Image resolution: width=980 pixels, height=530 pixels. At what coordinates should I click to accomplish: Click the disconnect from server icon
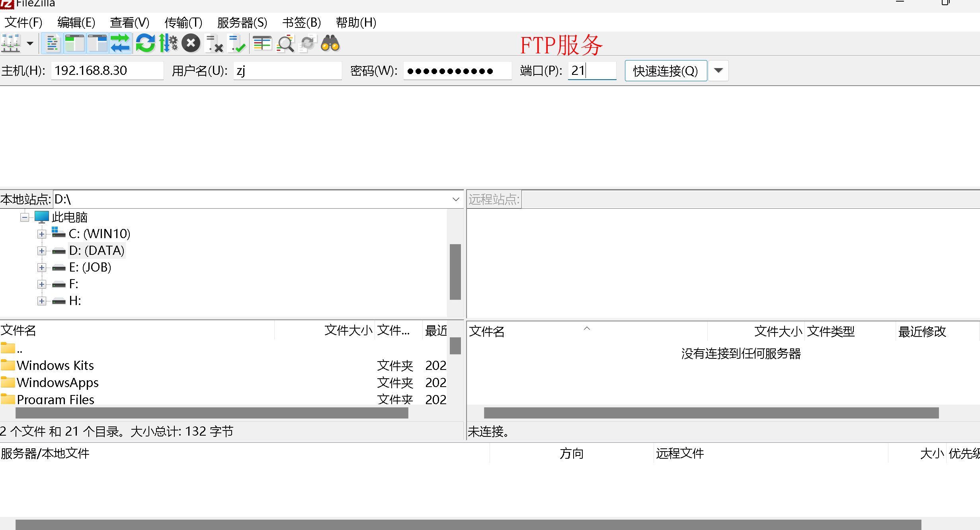pos(214,43)
